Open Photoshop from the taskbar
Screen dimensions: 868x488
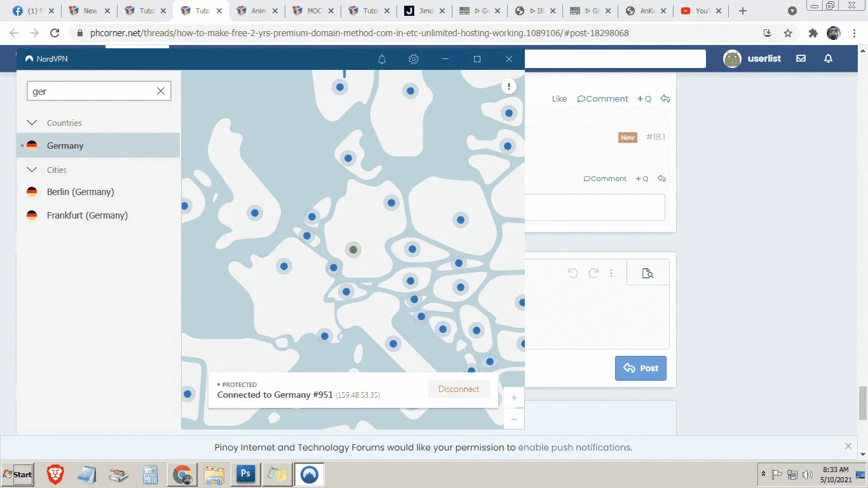click(x=245, y=474)
